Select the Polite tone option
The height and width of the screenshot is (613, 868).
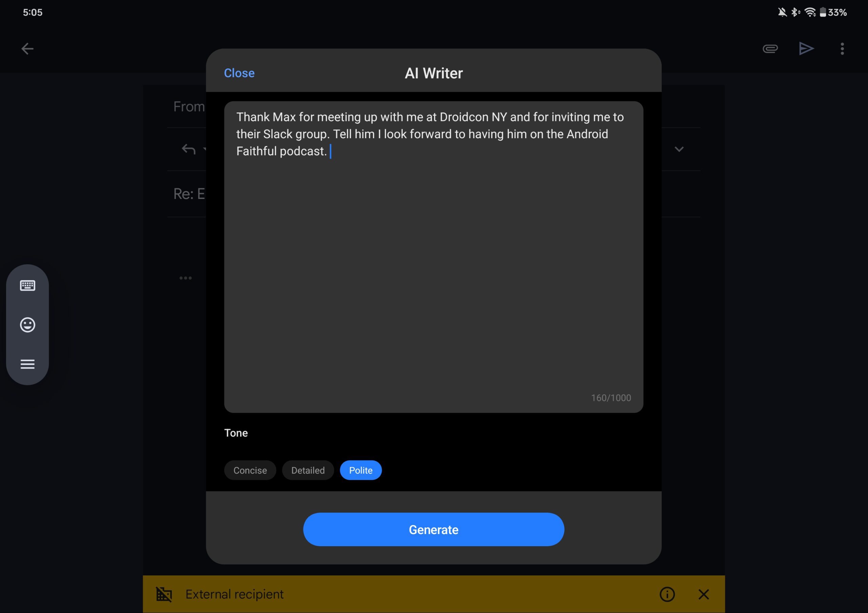(x=361, y=470)
